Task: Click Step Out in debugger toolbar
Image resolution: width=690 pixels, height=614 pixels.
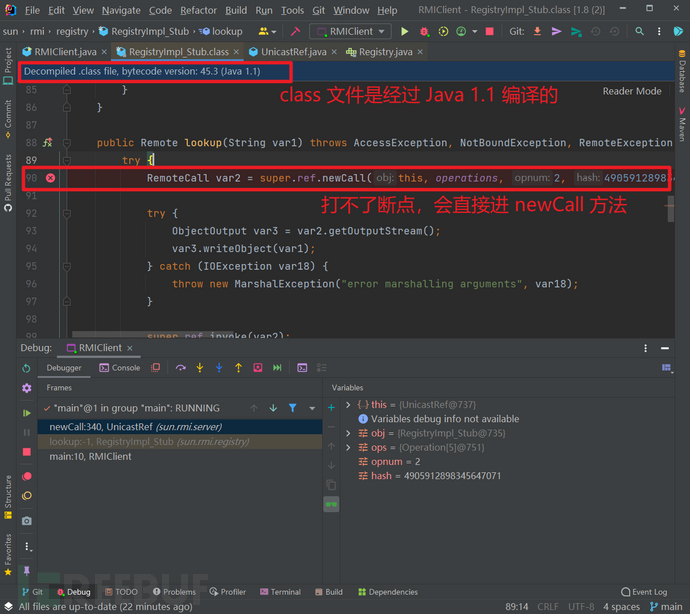Action: (x=239, y=368)
